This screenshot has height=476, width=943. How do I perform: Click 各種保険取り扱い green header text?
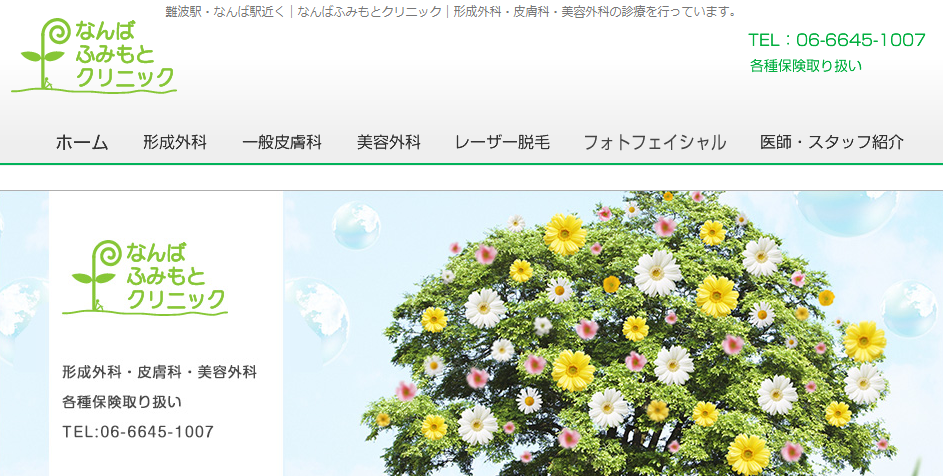click(806, 66)
